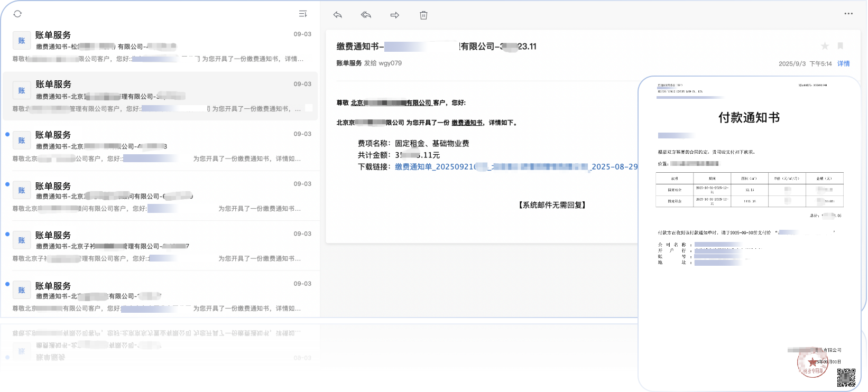Open the mail list sort filter icon
868x392 pixels.
click(303, 14)
